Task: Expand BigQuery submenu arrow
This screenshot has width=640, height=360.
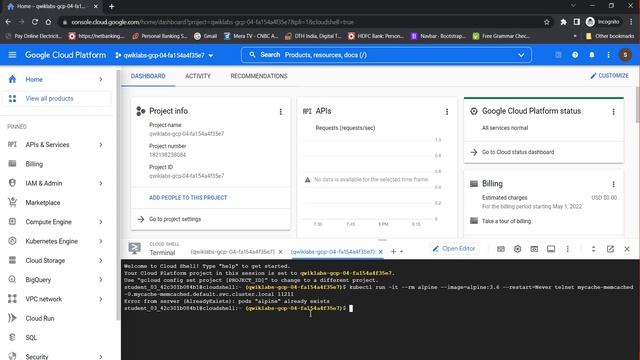Action: [x=100, y=280]
